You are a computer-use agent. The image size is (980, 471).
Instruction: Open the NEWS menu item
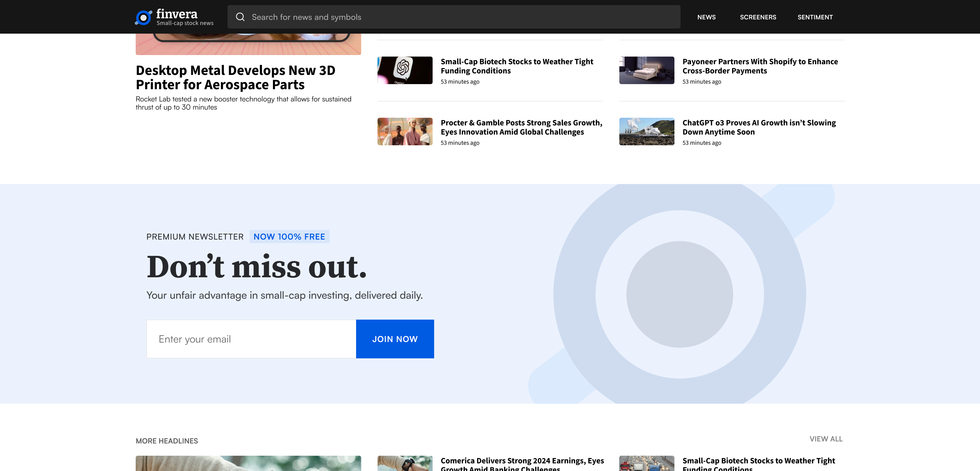click(x=706, y=17)
